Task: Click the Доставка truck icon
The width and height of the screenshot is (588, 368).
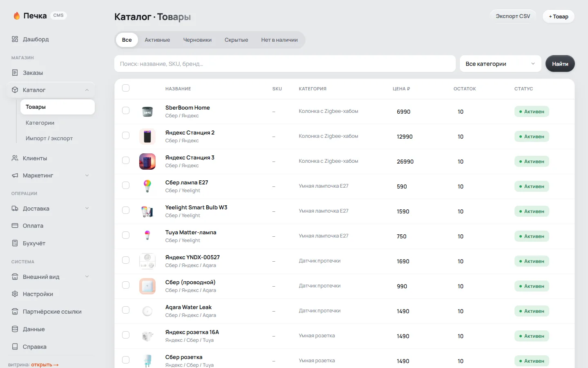Action: pos(15,209)
